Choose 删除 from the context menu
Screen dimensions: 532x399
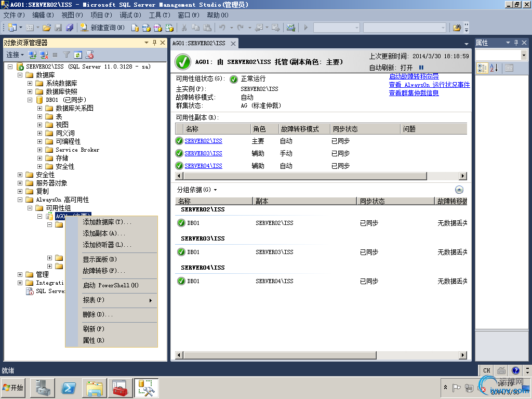pos(111,314)
